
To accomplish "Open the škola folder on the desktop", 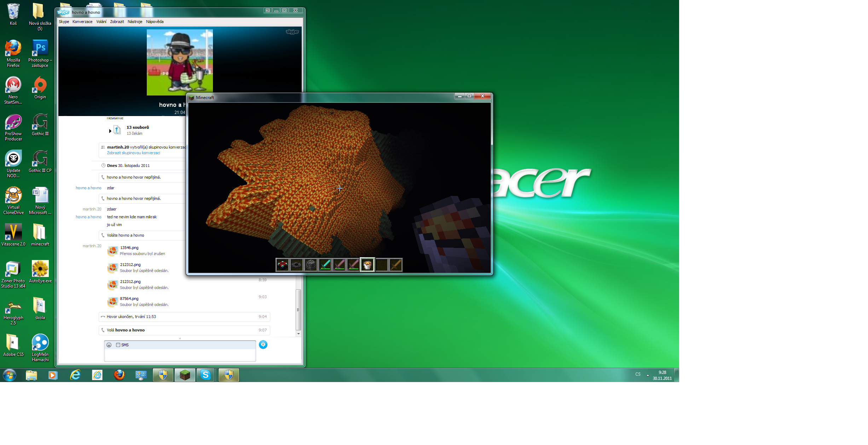I will [x=40, y=308].
